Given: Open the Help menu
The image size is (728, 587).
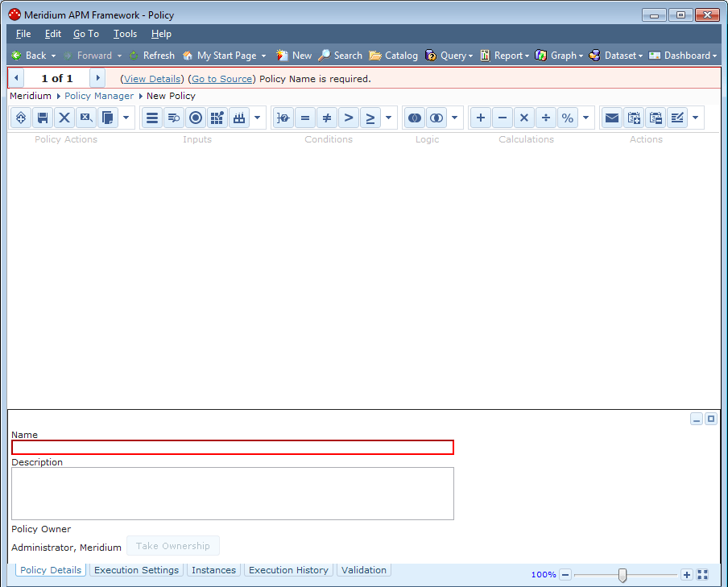Looking at the screenshot, I should point(161,34).
